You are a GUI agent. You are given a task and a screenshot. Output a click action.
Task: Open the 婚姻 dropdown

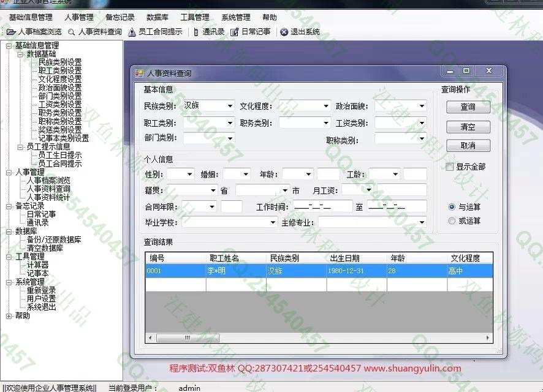tap(246, 174)
